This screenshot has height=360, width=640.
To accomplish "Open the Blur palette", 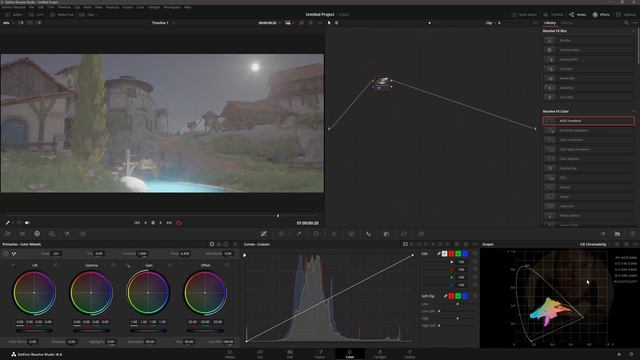I will coord(369,234).
